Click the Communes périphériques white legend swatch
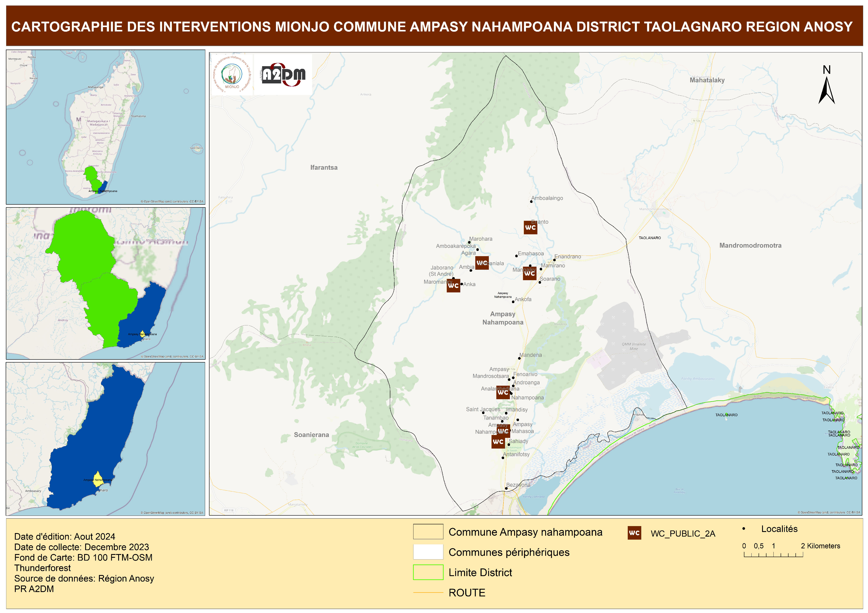 pos(428,552)
